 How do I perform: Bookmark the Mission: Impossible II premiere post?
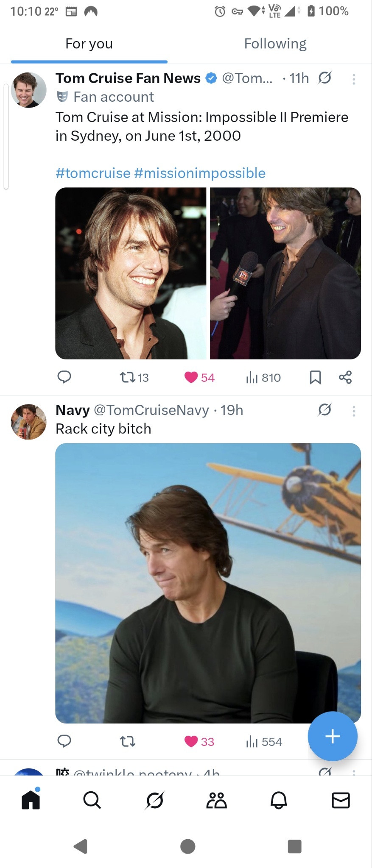[x=315, y=377]
